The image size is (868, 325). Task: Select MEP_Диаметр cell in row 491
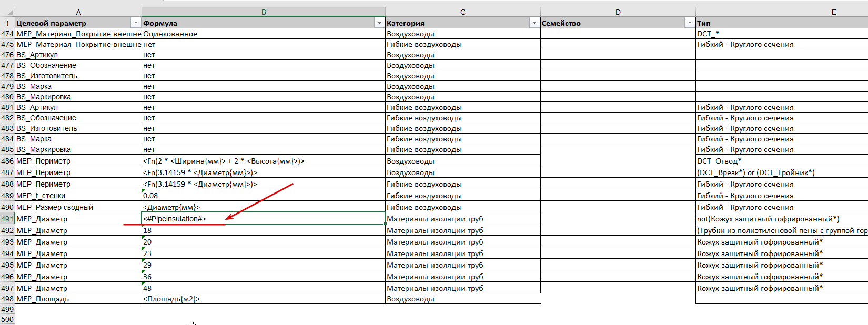click(x=78, y=219)
